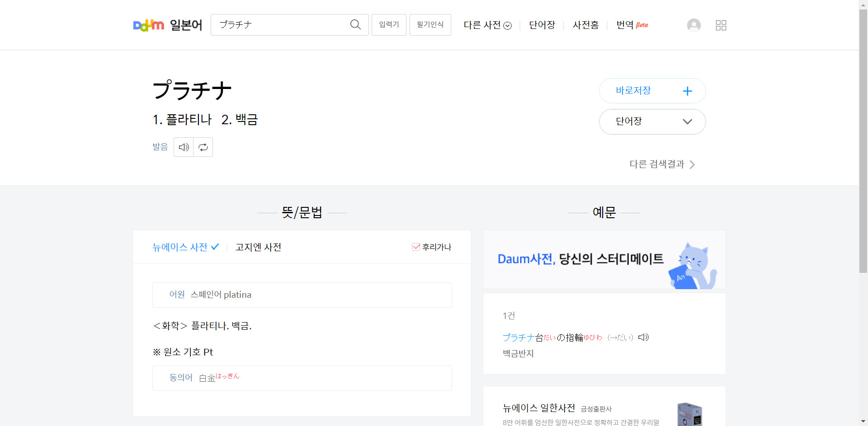Open the user profile avatar
The height and width of the screenshot is (426, 868).
(694, 25)
